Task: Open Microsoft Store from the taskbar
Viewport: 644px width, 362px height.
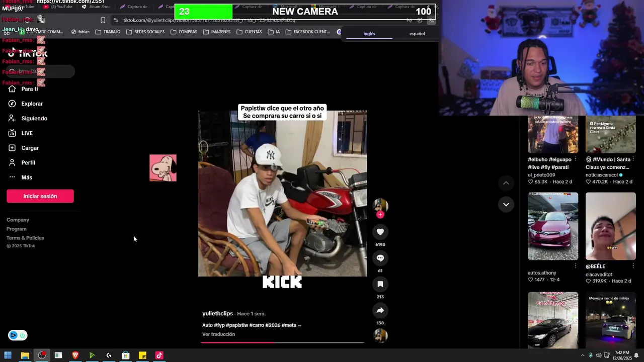Action: click(x=126, y=355)
